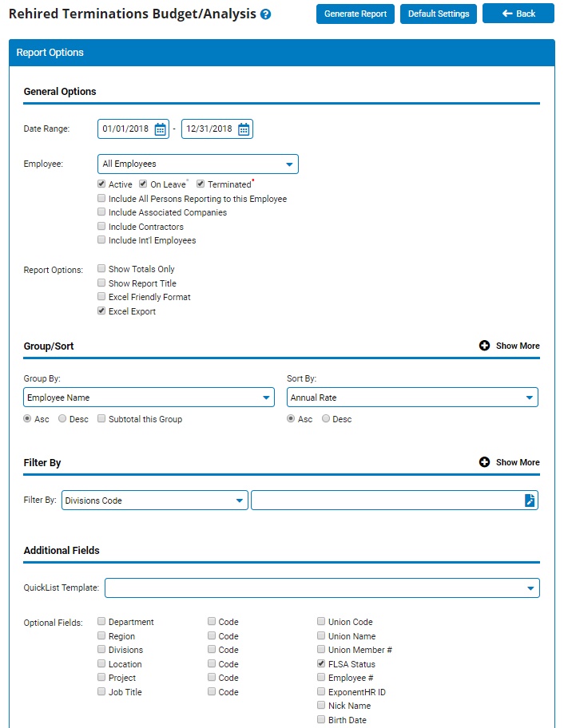The width and height of the screenshot is (564, 728).
Task: Go back using the Back button
Action: [518, 14]
